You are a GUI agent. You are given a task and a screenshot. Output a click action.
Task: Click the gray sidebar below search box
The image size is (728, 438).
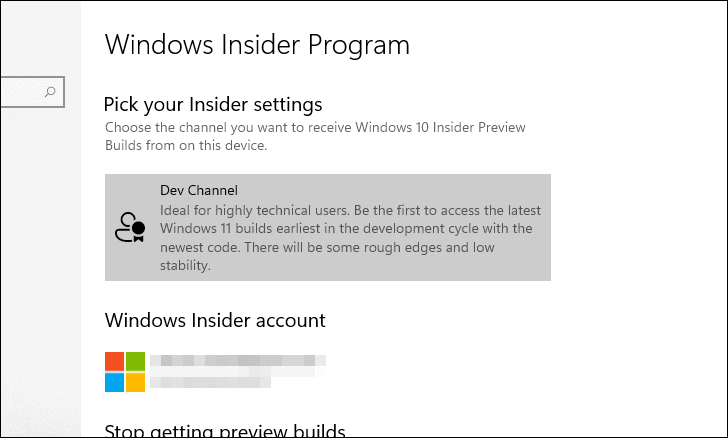point(41,269)
